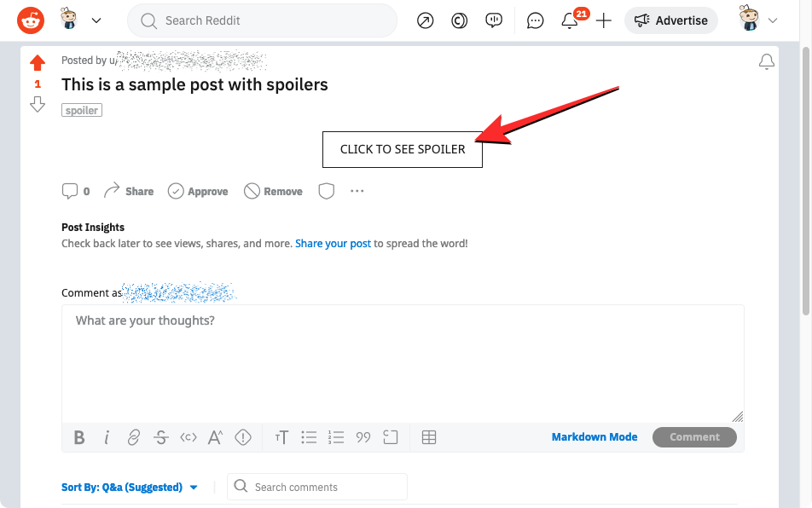
Task: Open notifications bell with 21 badge
Action: click(570, 20)
